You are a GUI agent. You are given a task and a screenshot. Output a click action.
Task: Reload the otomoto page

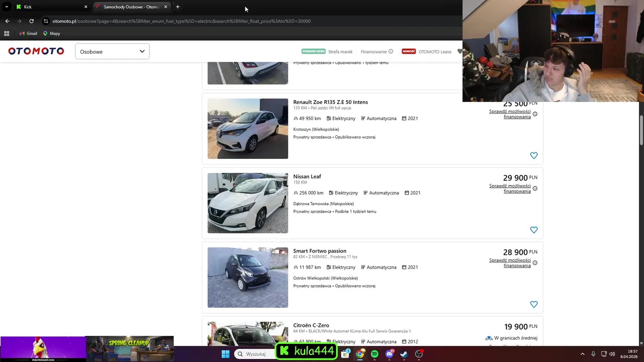(31, 21)
